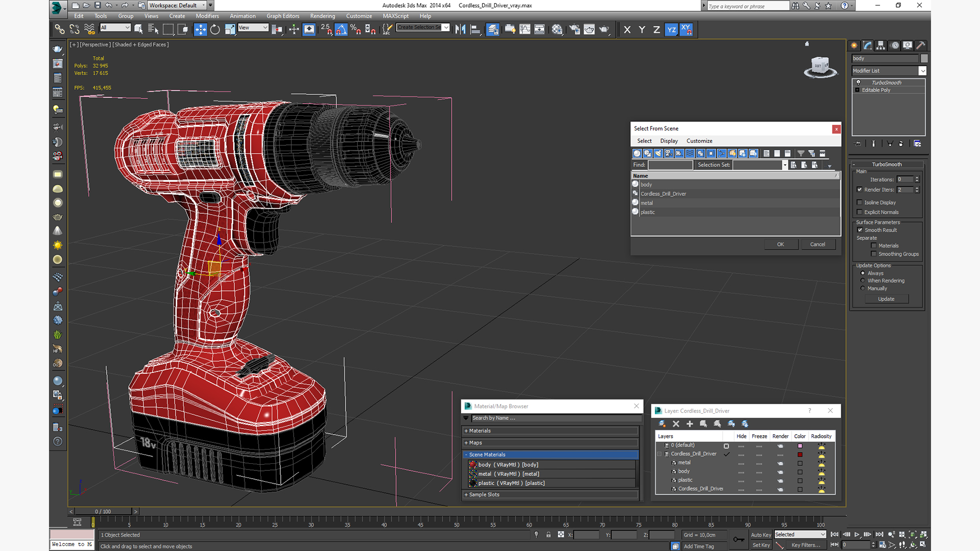Open Customize menu in Select From Scene
The height and width of the screenshot is (551, 980).
(699, 141)
